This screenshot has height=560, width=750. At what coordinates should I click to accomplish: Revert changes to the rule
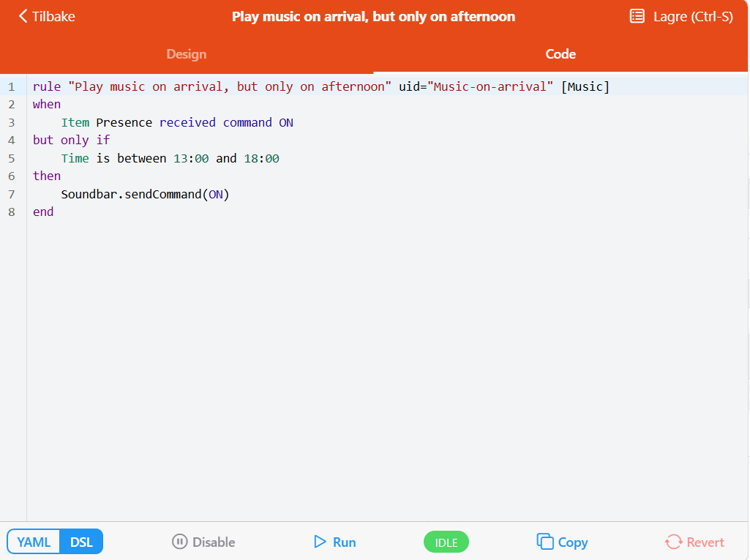(705, 542)
